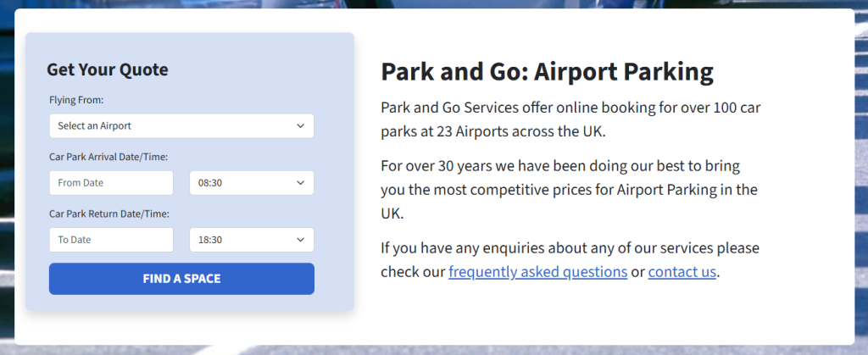The width and height of the screenshot is (868, 355).
Task: Click the Car Park Arrival Date/Time label
Action: [x=108, y=157]
